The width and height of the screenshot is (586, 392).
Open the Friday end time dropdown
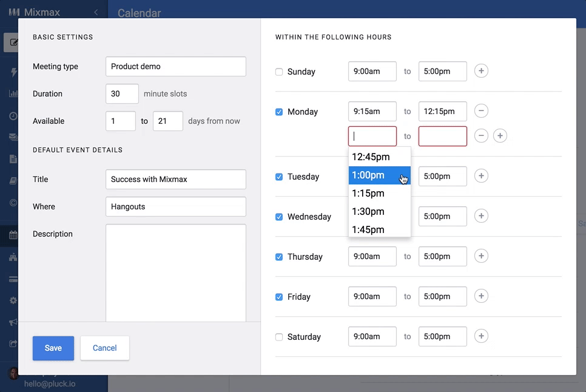tap(442, 296)
